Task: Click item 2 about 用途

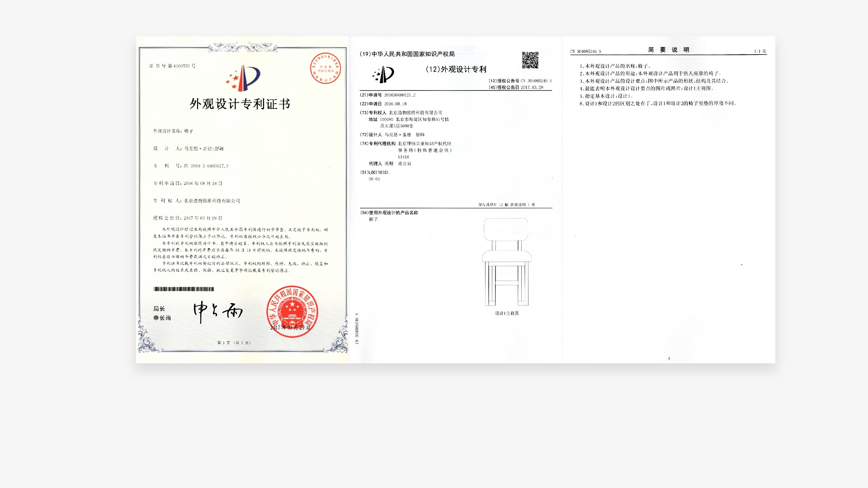Action: pos(651,73)
